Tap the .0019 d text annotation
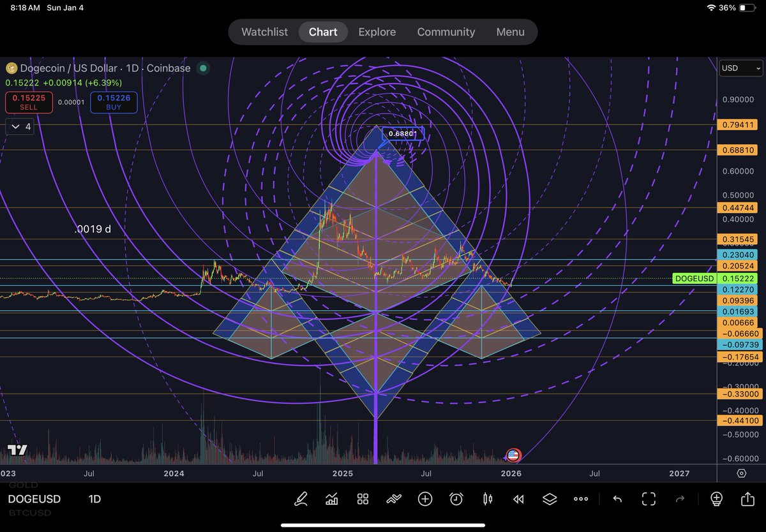 93,228
